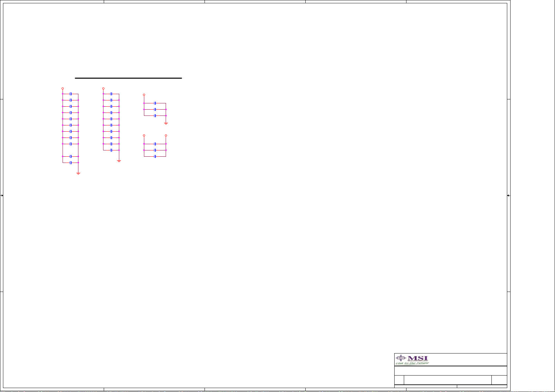The height and width of the screenshot is (392, 555).
Task: Select topmost capacitor in the ten-capacitor column
Action: (111, 94)
